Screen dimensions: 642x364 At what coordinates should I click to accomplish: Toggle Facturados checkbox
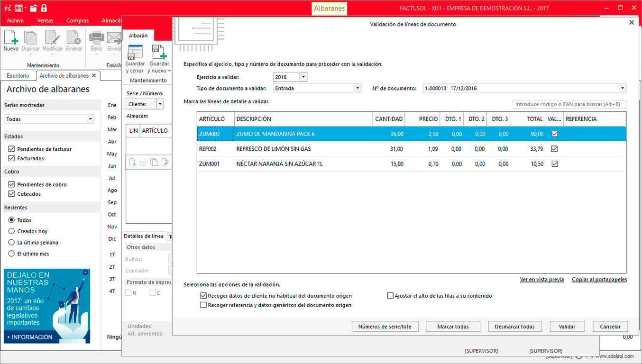click(x=11, y=158)
